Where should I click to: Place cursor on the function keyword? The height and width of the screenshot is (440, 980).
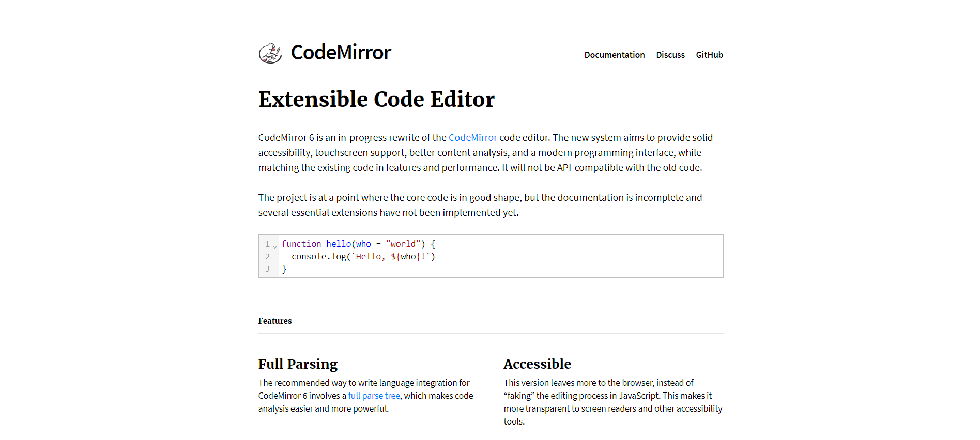[301, 244]
